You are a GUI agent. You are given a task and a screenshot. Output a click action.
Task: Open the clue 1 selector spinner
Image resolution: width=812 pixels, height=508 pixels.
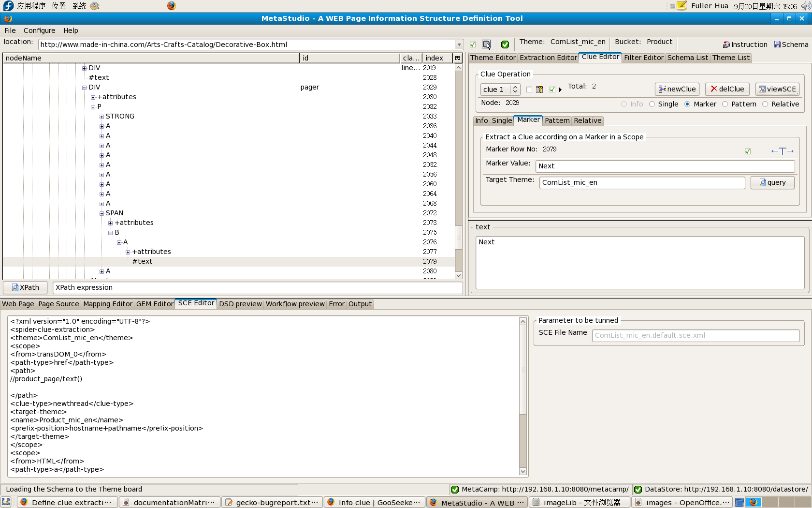click(515, 90)
